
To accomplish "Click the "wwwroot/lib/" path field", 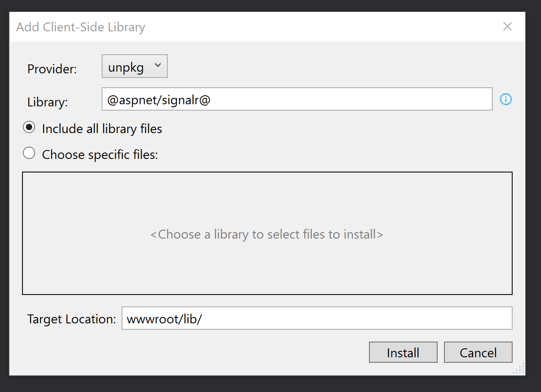I will (317, 318).
